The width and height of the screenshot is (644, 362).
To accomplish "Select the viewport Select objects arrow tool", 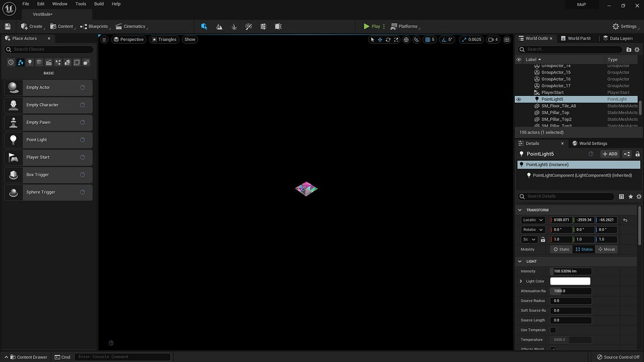I will point(373,40).
